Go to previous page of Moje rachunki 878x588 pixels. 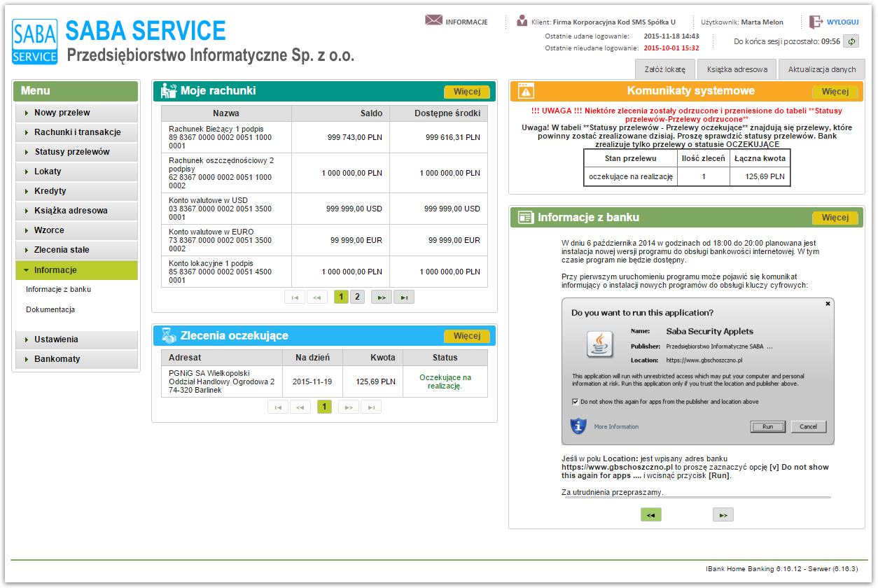coord(317,297)
